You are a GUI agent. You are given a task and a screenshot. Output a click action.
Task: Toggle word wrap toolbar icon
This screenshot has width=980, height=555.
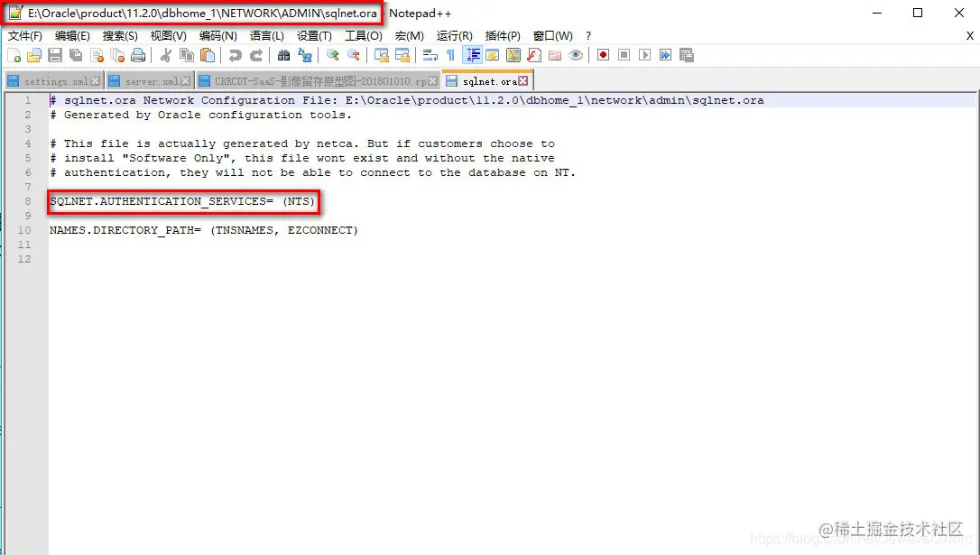tap(430, 56)
